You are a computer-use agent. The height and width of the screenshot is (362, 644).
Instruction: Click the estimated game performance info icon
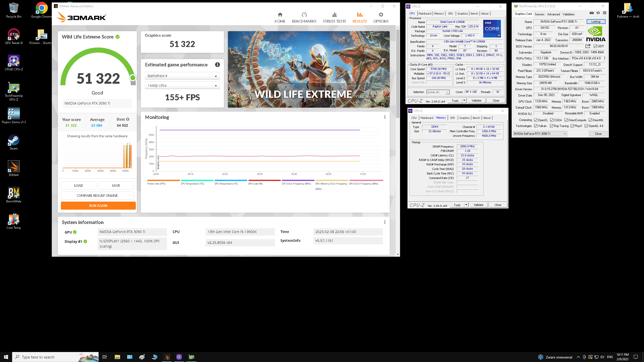(217, 65)
